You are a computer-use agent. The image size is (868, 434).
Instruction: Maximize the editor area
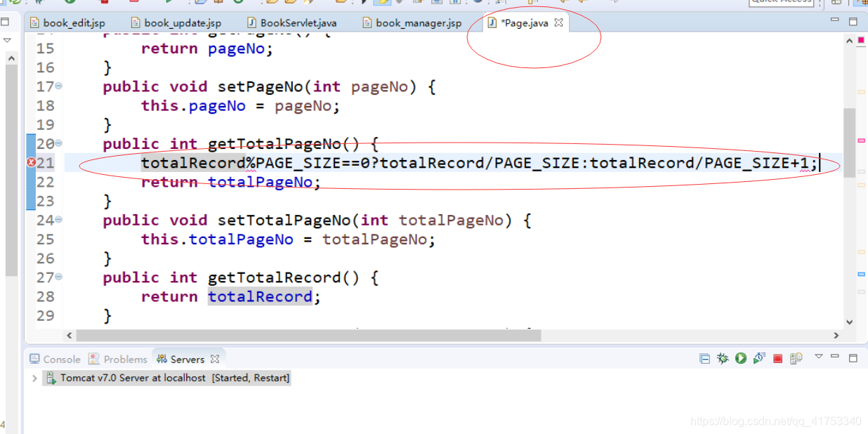tap(853, 22)
